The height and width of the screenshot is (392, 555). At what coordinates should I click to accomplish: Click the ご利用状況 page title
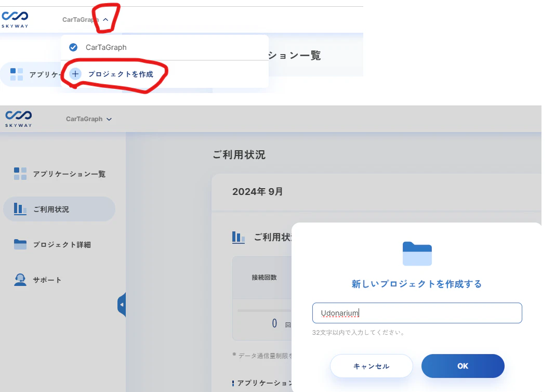coord(239,155)
